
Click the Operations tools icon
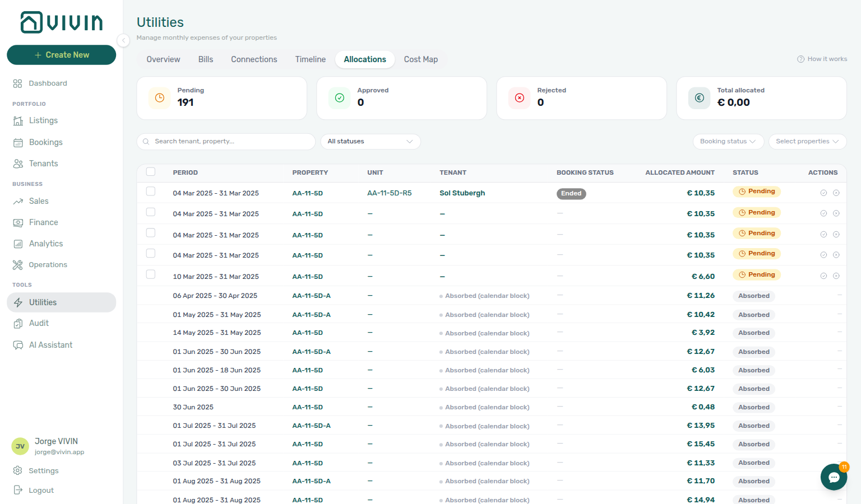(x=18, y=265)
